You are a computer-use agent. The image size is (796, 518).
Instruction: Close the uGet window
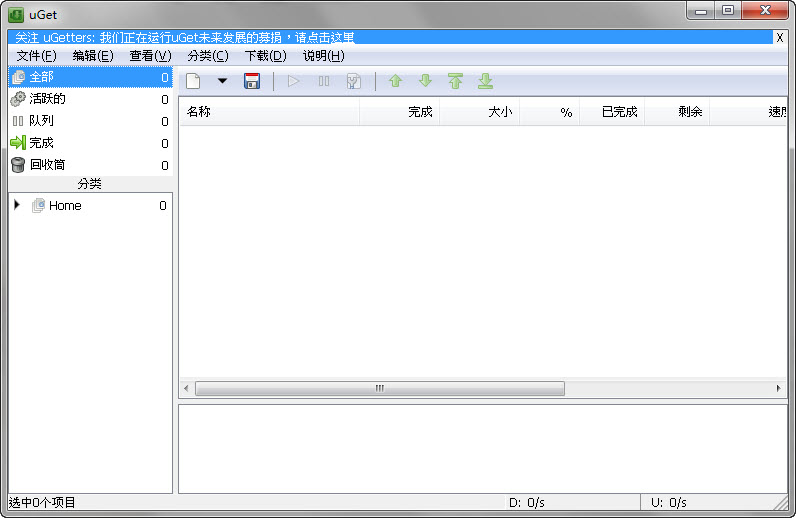pyautogui.click(x=765, y=11)
